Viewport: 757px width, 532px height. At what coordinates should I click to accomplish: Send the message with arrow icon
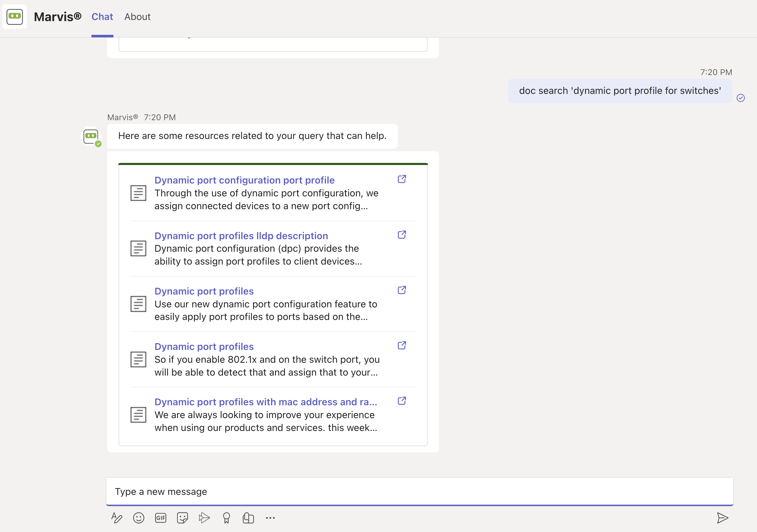[722, 518]
